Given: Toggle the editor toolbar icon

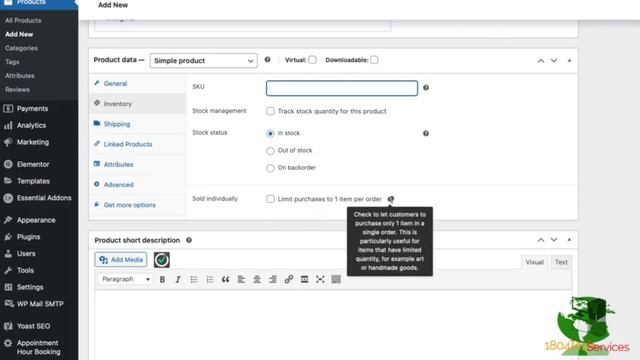Looking at the screenshot, I should coord(336,280).
